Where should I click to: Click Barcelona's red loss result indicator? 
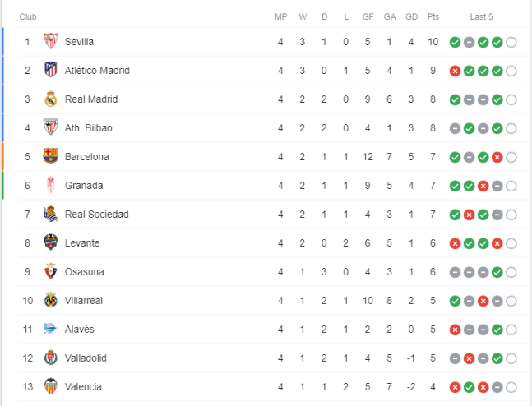pos(497,157)
